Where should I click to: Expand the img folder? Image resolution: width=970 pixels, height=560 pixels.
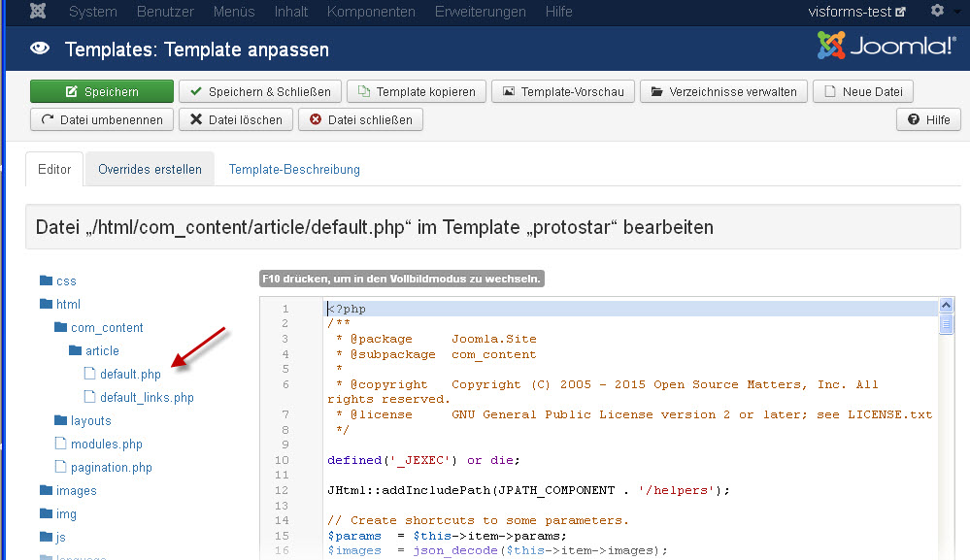click(66, 514)
